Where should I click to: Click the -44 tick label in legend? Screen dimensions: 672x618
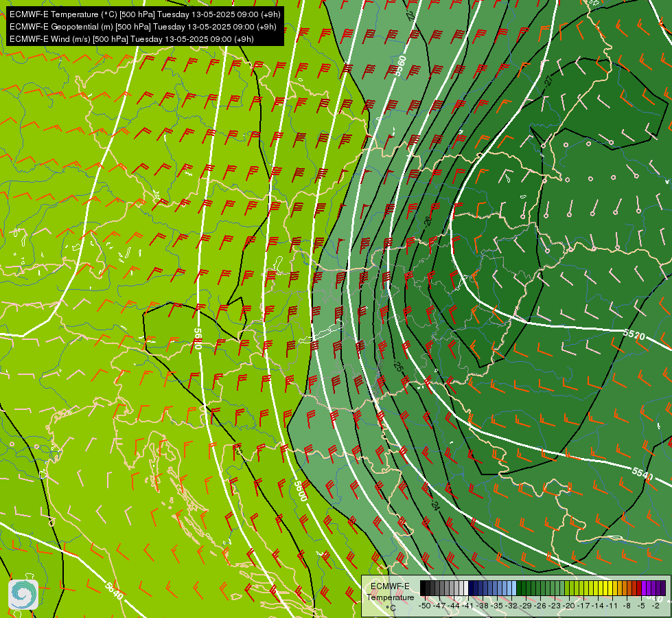(454, 606)
